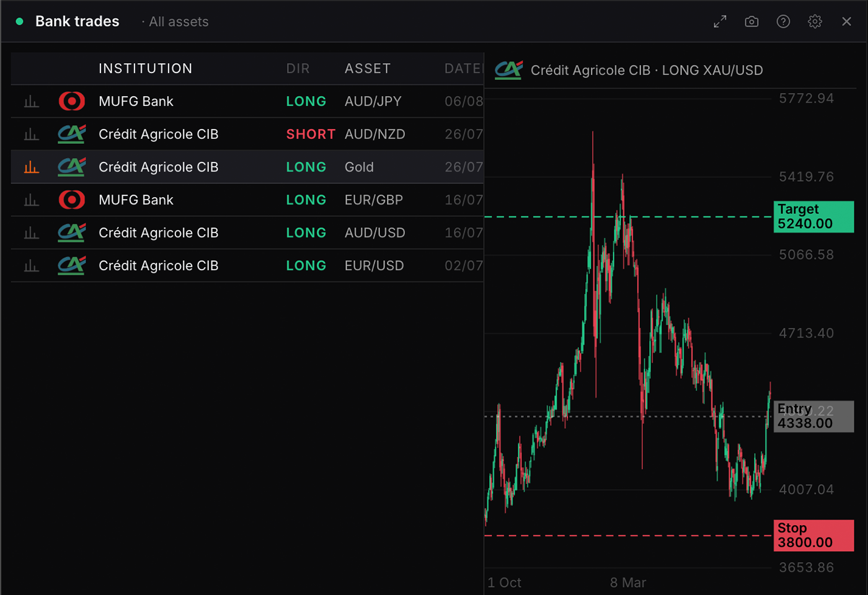Viewport: 868px width, 595px height.
Task: Click LONG label in EUR/USD row
Action: click(306, 265)
